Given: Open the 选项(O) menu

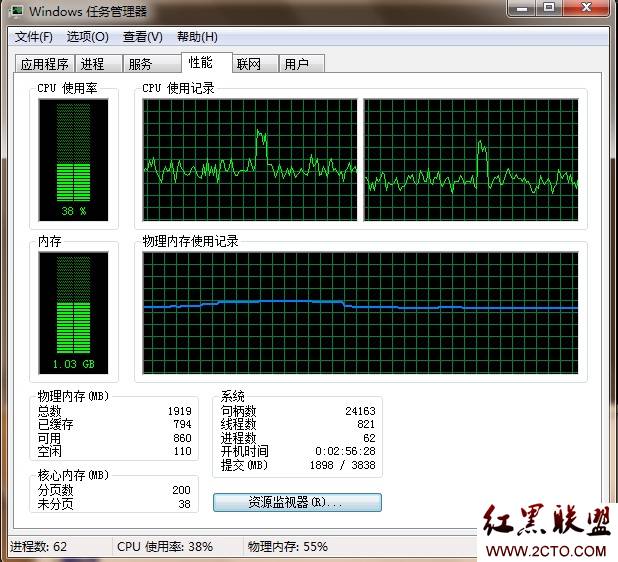Looking at the screenshot, I should click(x=87, y=37).
